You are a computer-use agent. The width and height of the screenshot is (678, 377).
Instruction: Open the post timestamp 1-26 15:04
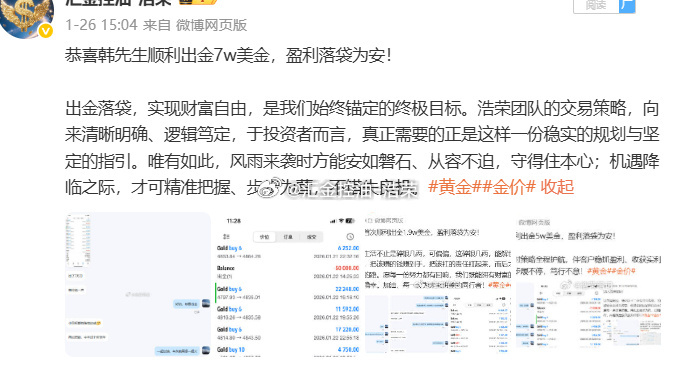pyautogui.click(x=101, y=25)
